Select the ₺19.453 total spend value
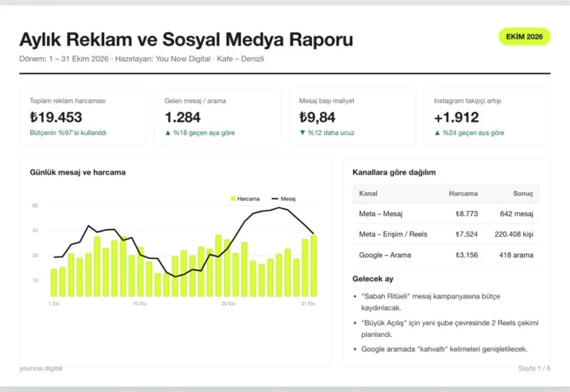This screenshot has width=570, height=392. coord(56,117)
